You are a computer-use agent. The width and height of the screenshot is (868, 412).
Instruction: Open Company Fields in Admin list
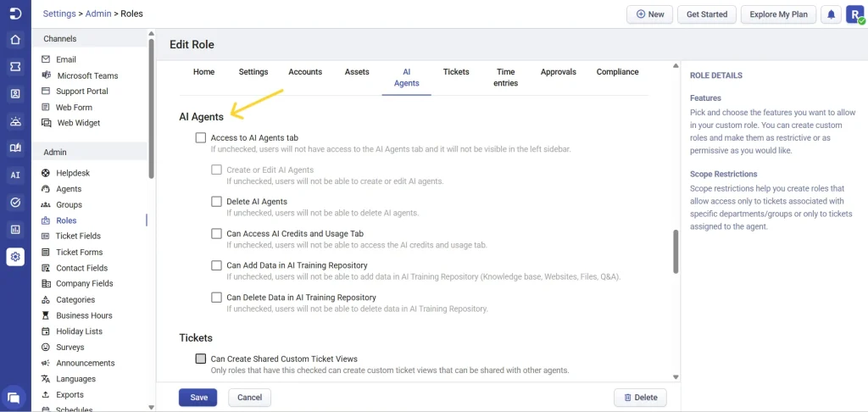click(84, 283)
